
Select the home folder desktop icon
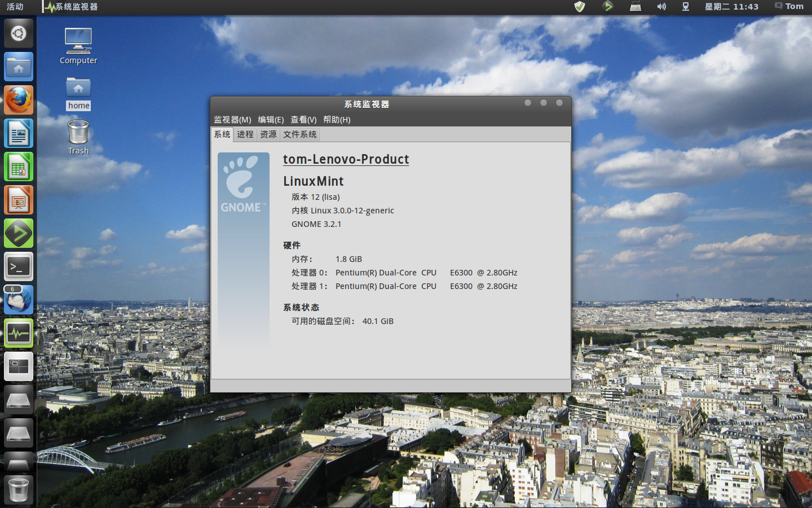(x=78, y=94)
